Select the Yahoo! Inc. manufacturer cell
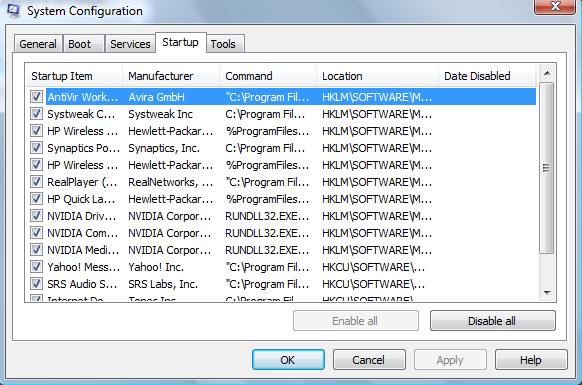 point(156,267)
